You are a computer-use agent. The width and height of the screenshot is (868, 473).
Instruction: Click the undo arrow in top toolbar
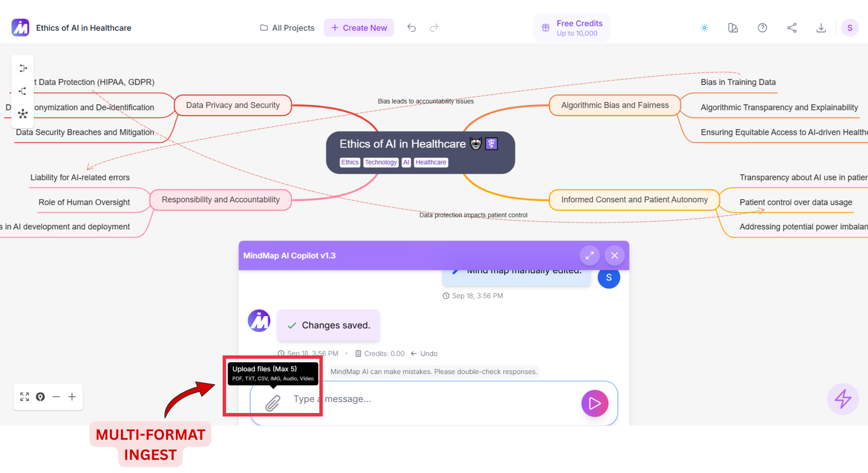click(411, 28)
